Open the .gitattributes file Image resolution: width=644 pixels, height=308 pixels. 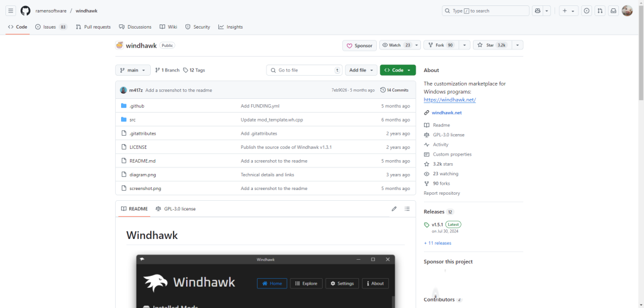(x=143, y=133)
